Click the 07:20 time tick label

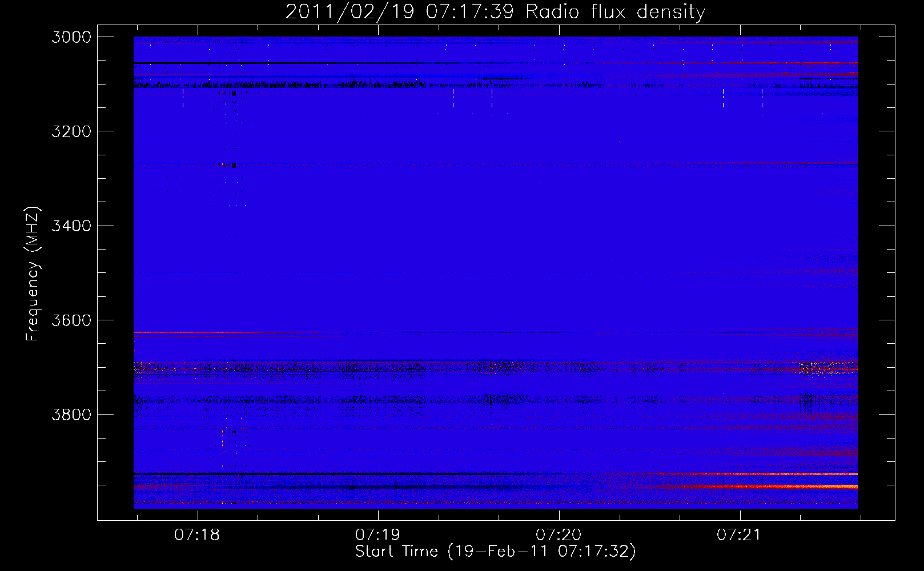(x=559, y=535)
